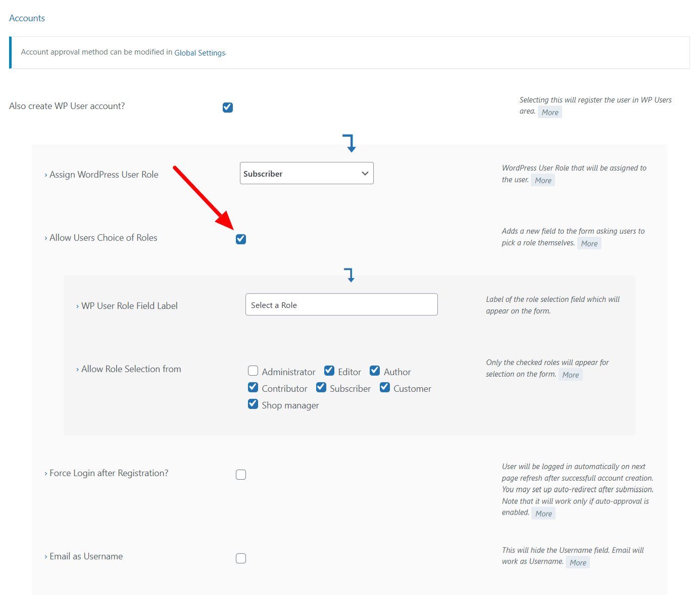Uncheck the Shop manager role checkbox
This screenshot has width=698, height=616.
pyautogui.click(x=253, y=404)
